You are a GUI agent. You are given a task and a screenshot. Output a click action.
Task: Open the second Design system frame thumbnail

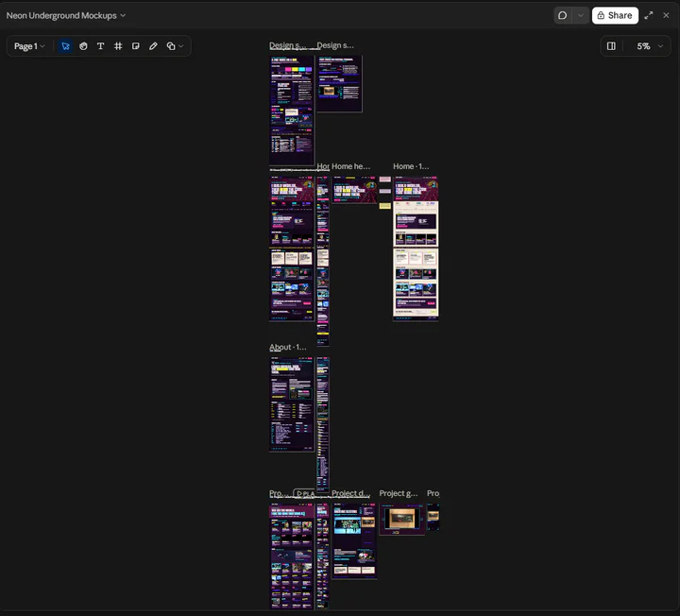pos(339,84)
